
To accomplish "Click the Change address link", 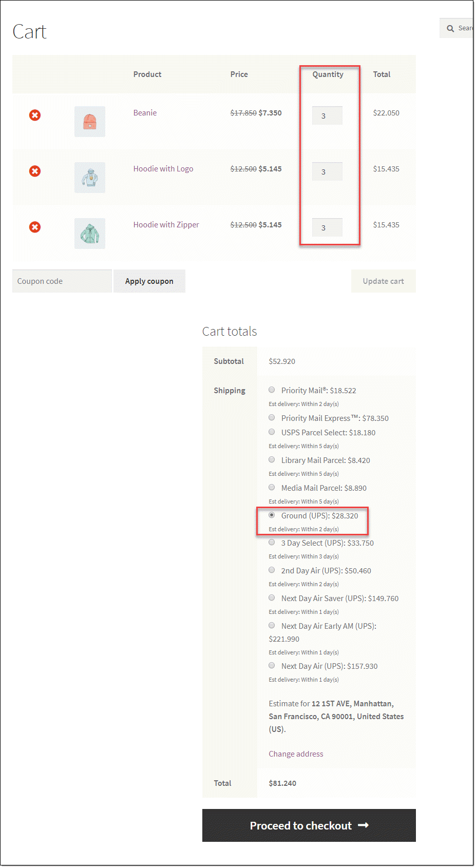I will pyautogui.click(x=296, y=754).
